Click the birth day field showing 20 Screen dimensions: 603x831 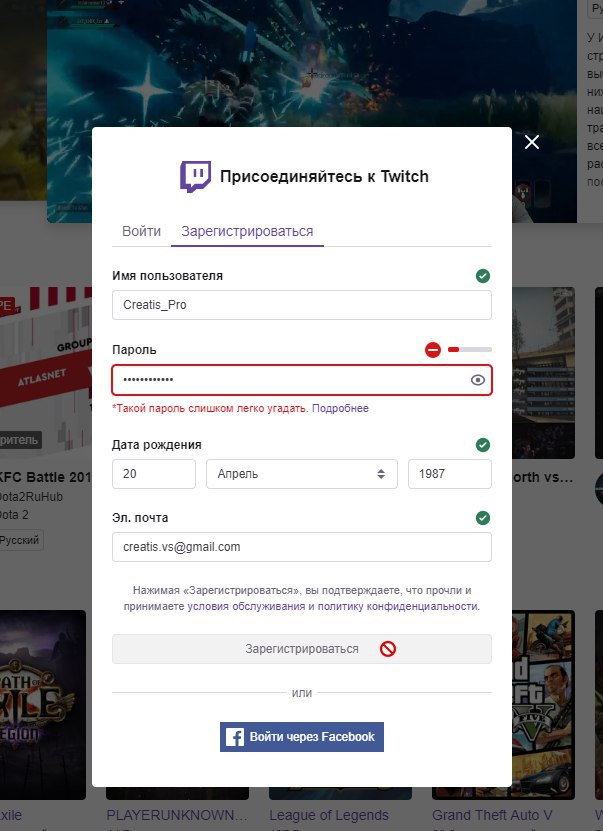point(154,474)
